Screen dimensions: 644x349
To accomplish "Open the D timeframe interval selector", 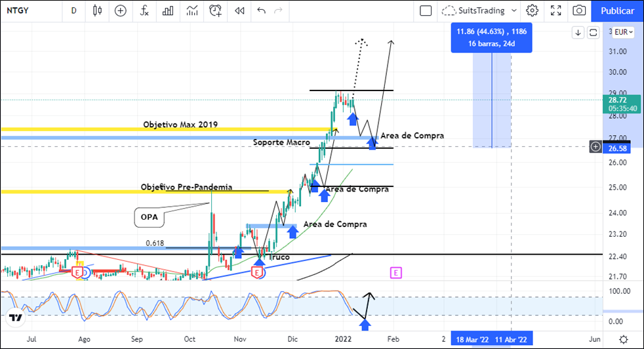I will point(73,10).
